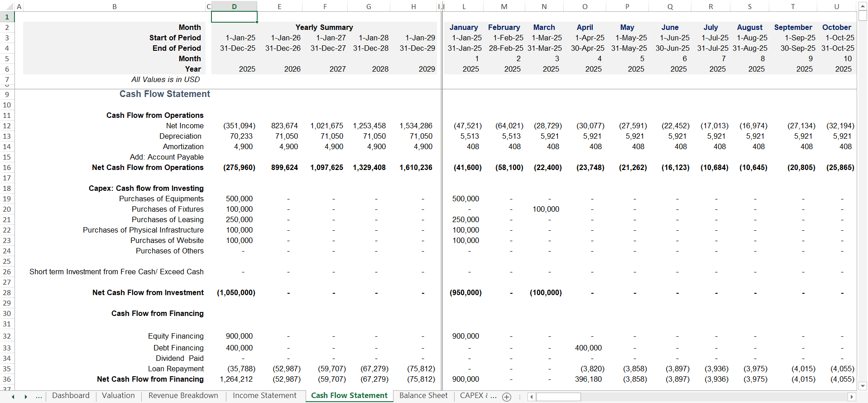Select column D header
This screenshot has height=403, width=868.
point(234,6)
